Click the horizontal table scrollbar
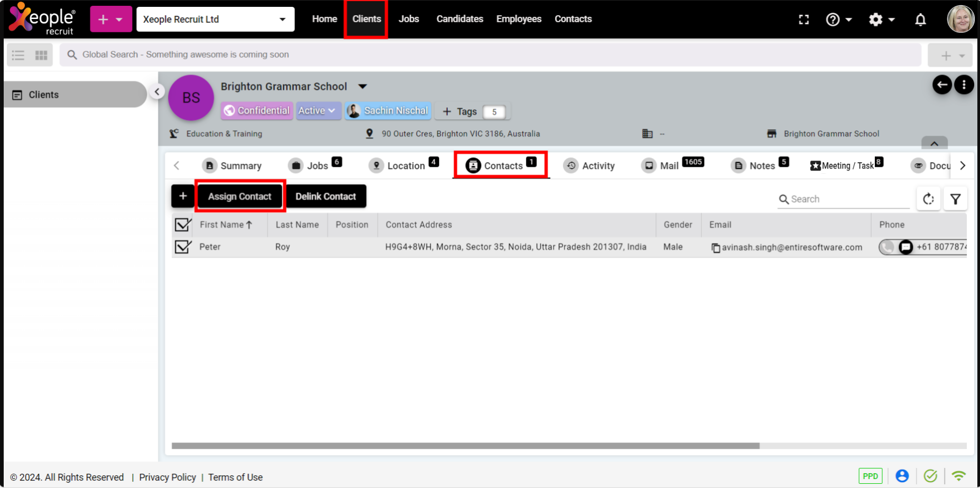The image size is (980, 488). (x=466, y=446)
